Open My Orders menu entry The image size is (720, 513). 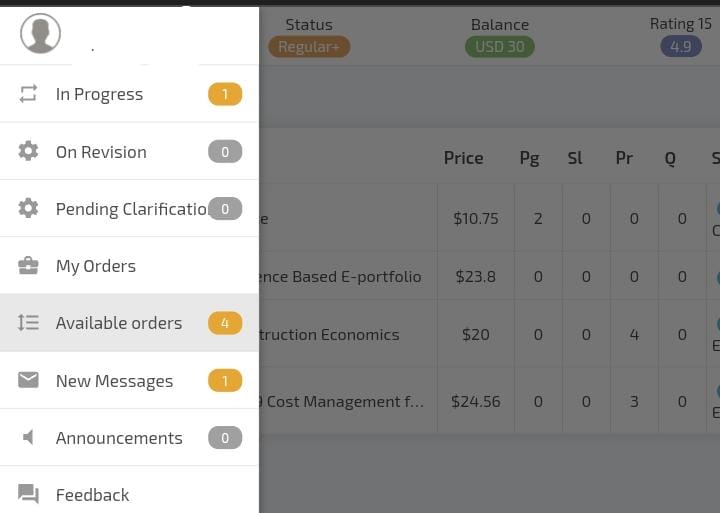coord(129,266)
